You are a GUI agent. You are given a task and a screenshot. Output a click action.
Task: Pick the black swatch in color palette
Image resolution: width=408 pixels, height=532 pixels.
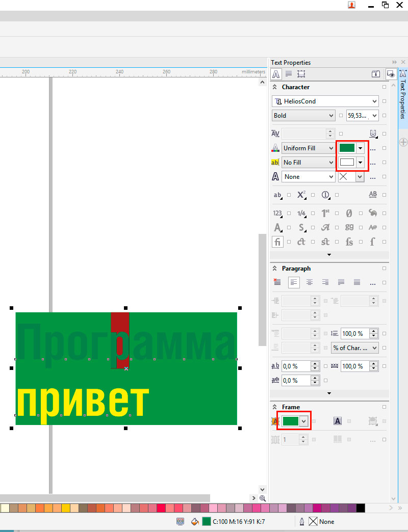point(361,508)
